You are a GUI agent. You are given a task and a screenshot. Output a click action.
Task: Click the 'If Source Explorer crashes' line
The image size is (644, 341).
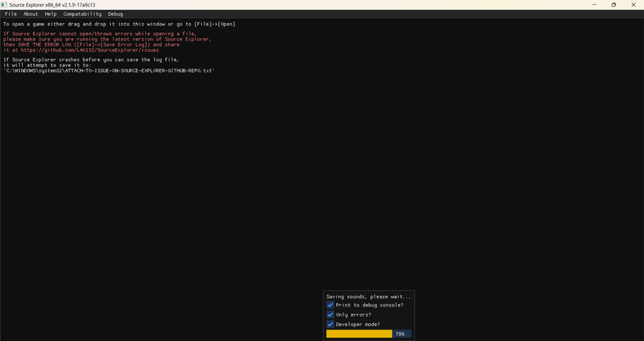click(91, 60)
